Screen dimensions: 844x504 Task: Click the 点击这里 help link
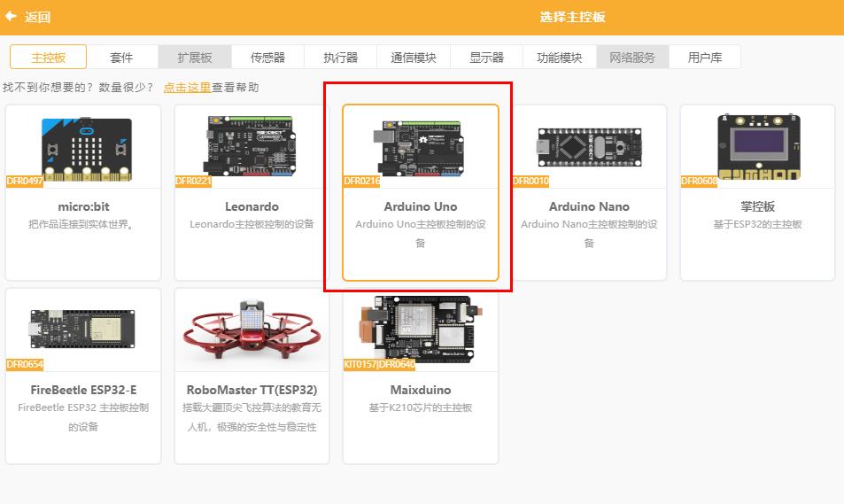point(187,87)
